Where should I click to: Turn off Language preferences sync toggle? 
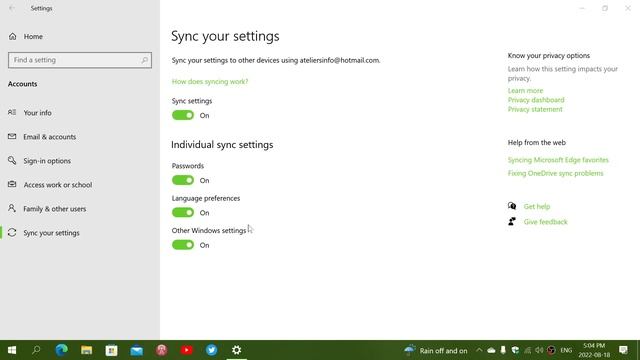[x=183, y=212]
